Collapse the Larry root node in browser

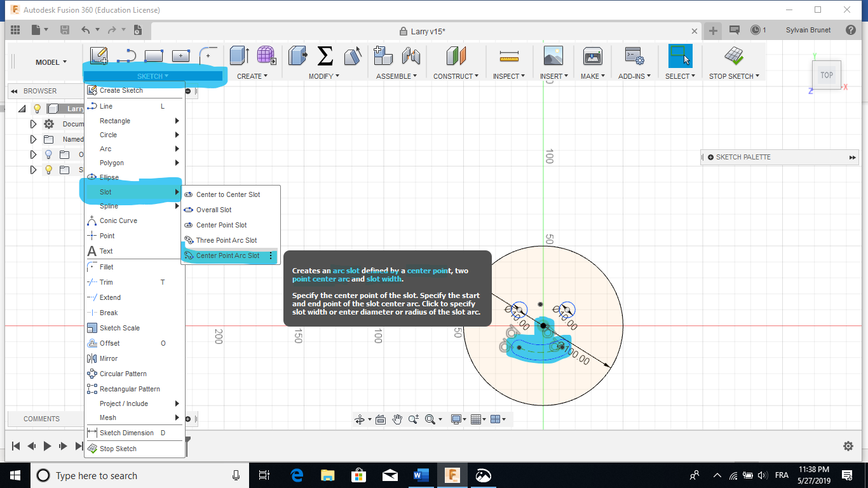[x=22, y=109]
